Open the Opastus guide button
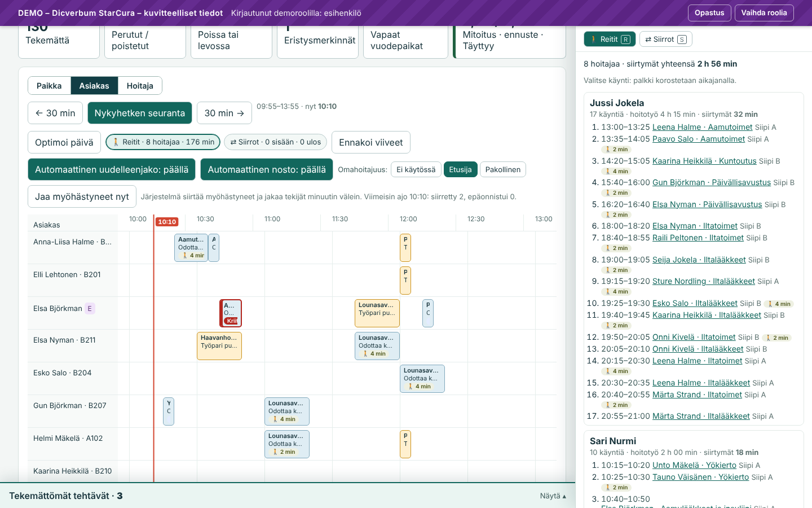 click(x=709, y=13)
